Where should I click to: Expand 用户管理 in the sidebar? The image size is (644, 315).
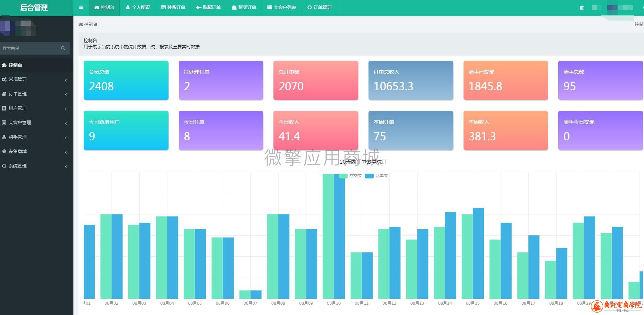coord(37,108)
